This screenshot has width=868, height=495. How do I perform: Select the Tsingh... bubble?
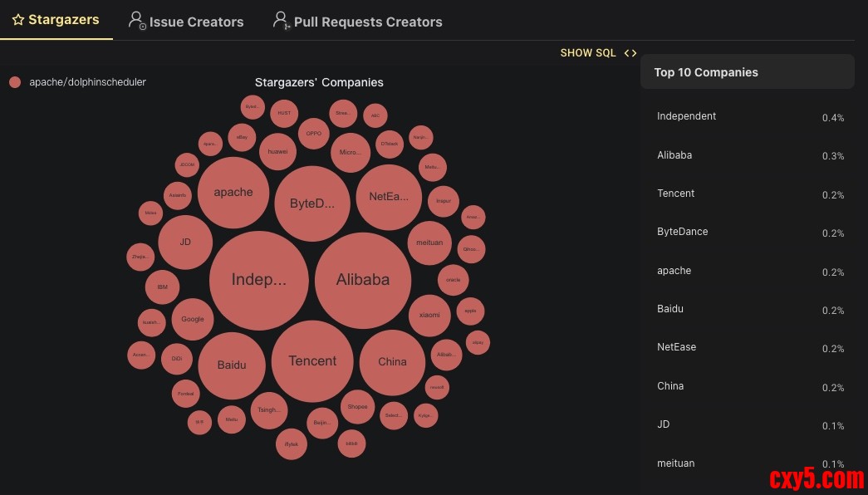(x=269, y=410)
